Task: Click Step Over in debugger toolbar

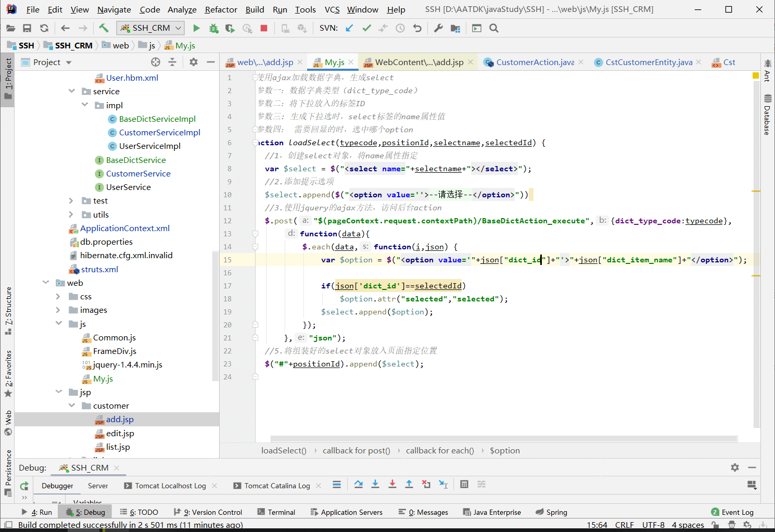Action: tap(358, 485)
